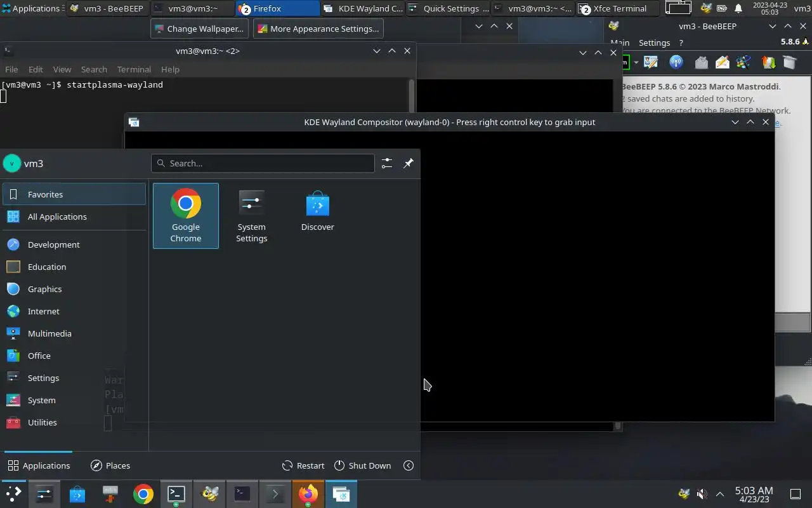
Task: Click the Shut Down button
Action: 362,465
